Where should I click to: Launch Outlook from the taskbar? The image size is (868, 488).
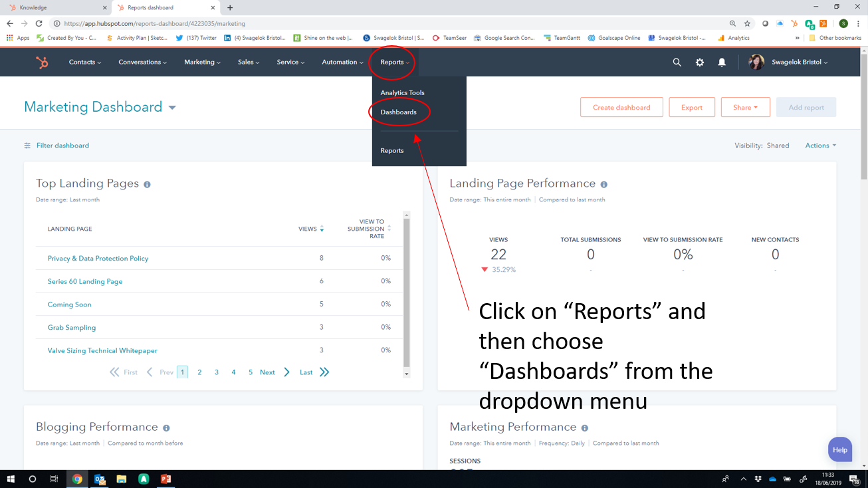(100, 479)
